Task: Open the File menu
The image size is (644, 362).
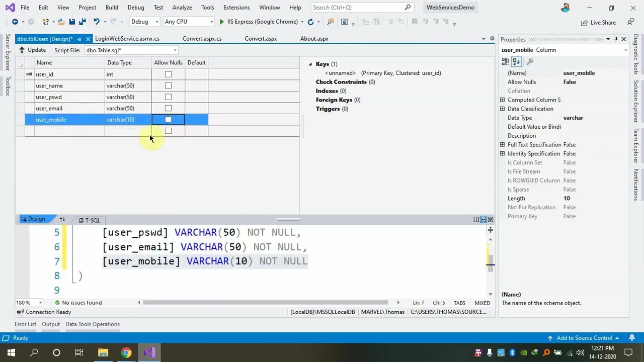Action: pos(25,8)
